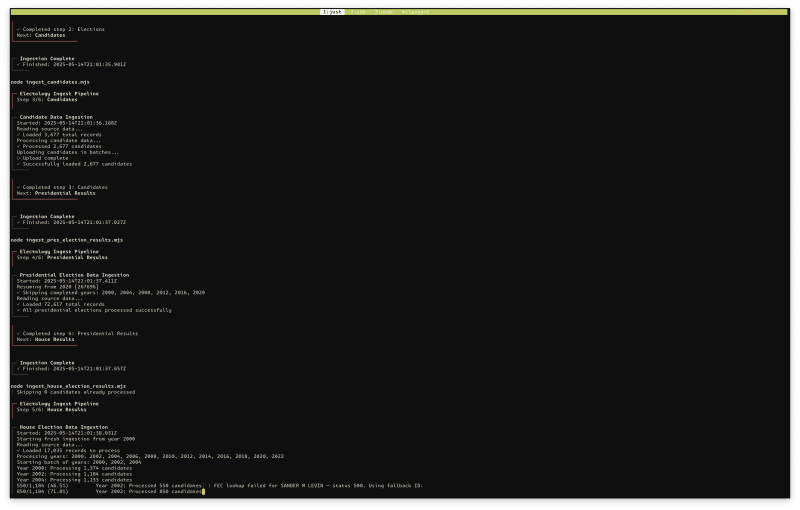The height and width of the screenshot is (510, 800).
Task: Click the 'Skipping completed years' line
Action: [x=111, y=293]
